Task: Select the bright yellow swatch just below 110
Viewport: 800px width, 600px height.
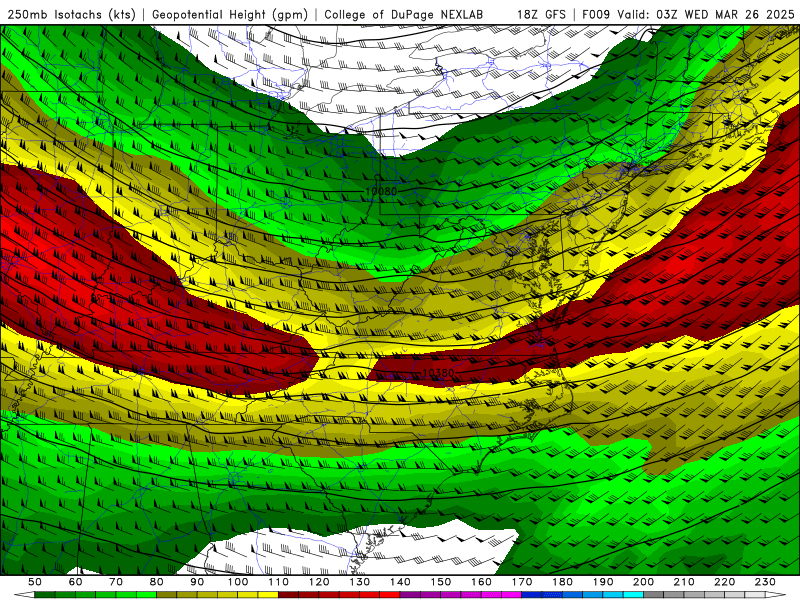Action: coord(268,595)
